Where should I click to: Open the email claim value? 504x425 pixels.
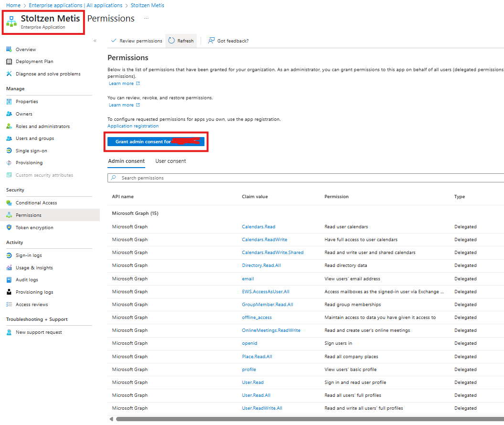248,278
